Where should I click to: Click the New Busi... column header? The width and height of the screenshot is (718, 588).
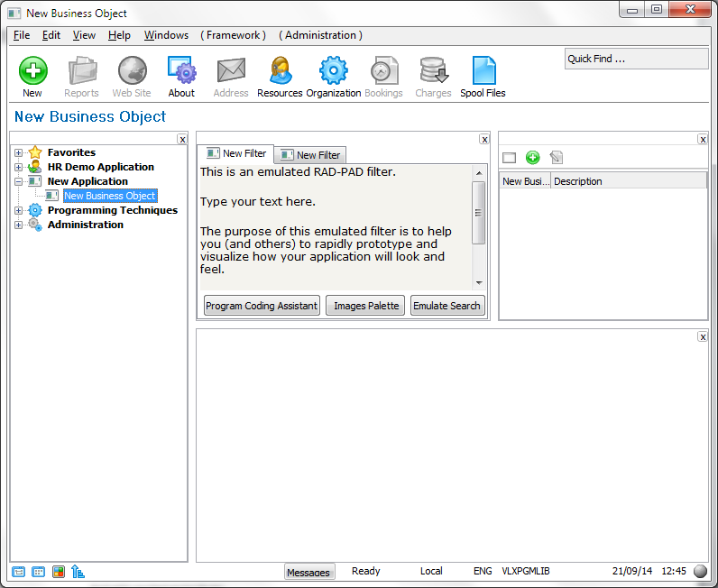click(x=525, y=181)
